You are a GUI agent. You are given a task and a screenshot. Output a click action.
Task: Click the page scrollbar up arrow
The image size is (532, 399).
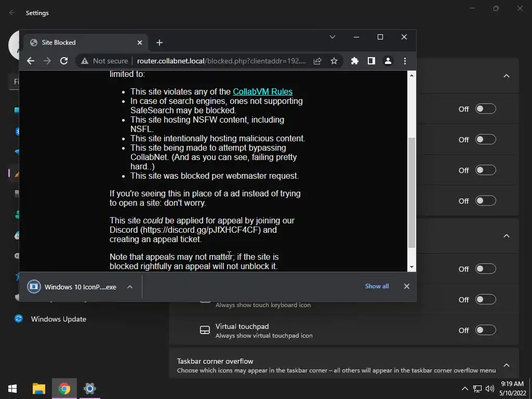coord(411,75)
